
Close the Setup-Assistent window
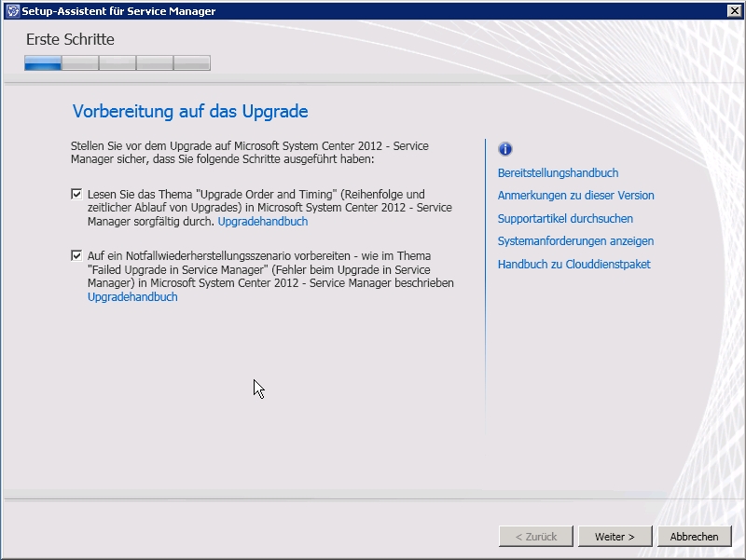click(x=734, y=11)
